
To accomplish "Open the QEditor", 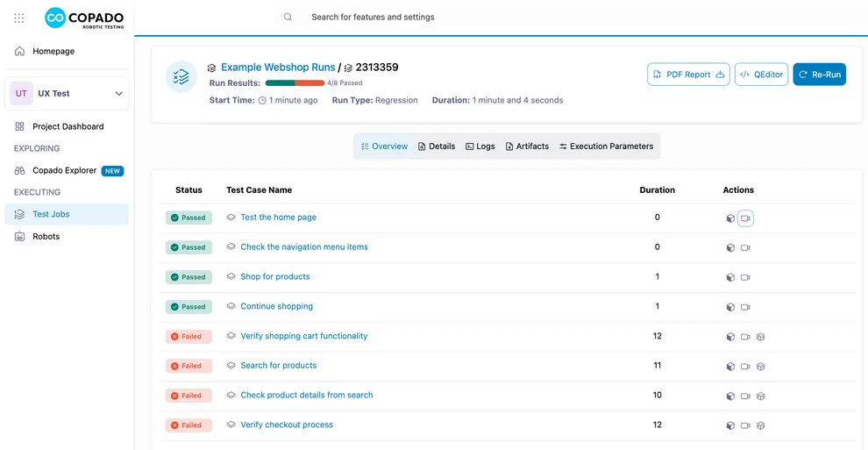I will click(x=761, y=75).
